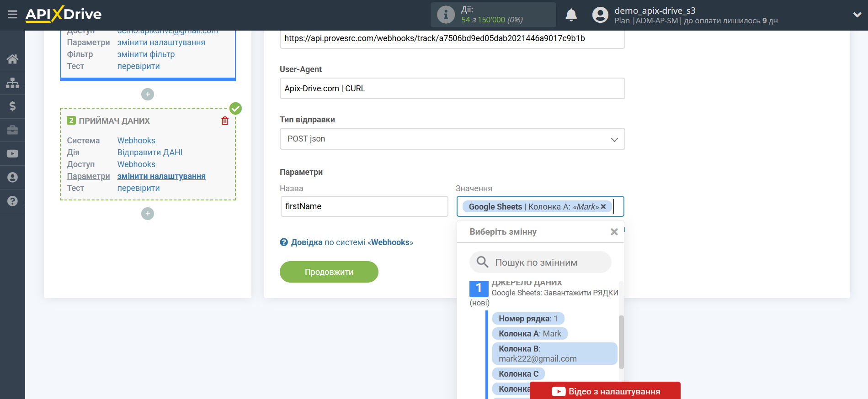Expand the account dropdown chevron
Screen dimensions: 868x399
[x=857, y=15]
